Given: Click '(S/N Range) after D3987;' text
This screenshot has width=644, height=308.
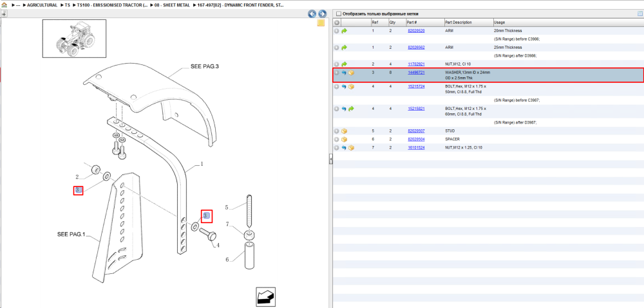Looking at the screenshot, I should (x=515, y=123).
